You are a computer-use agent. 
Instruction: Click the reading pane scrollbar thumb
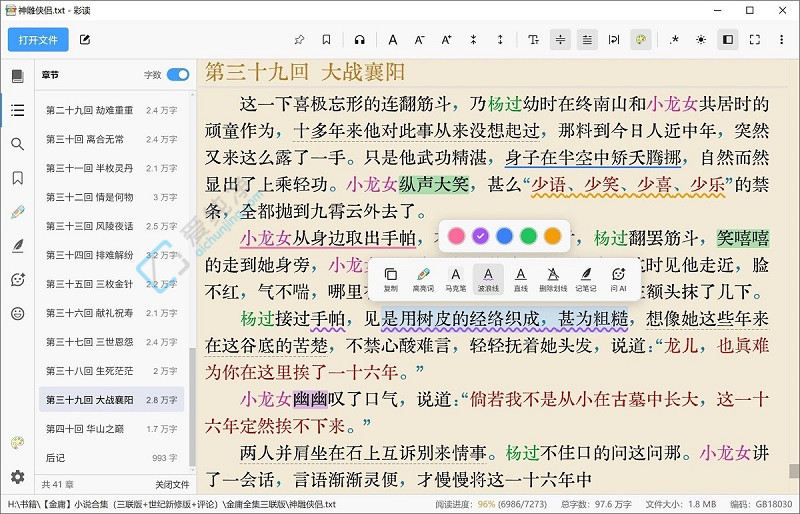[x=793, y=471]
